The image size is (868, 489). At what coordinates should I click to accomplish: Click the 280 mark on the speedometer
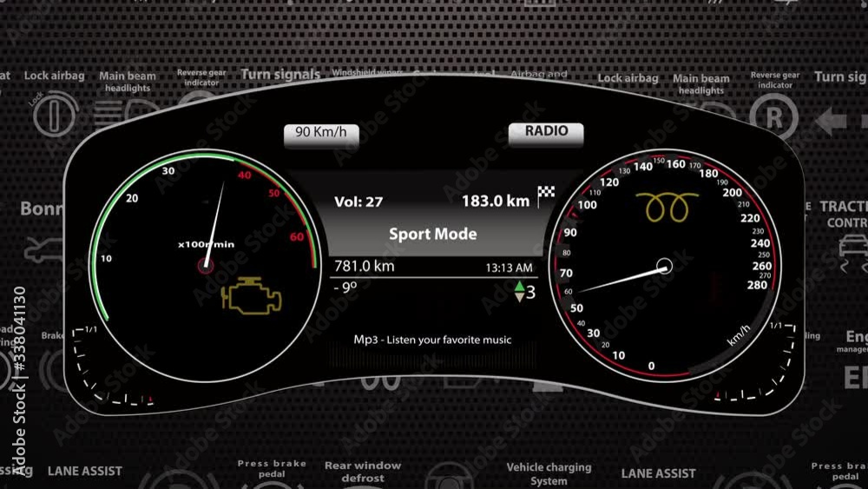point(757,285)
